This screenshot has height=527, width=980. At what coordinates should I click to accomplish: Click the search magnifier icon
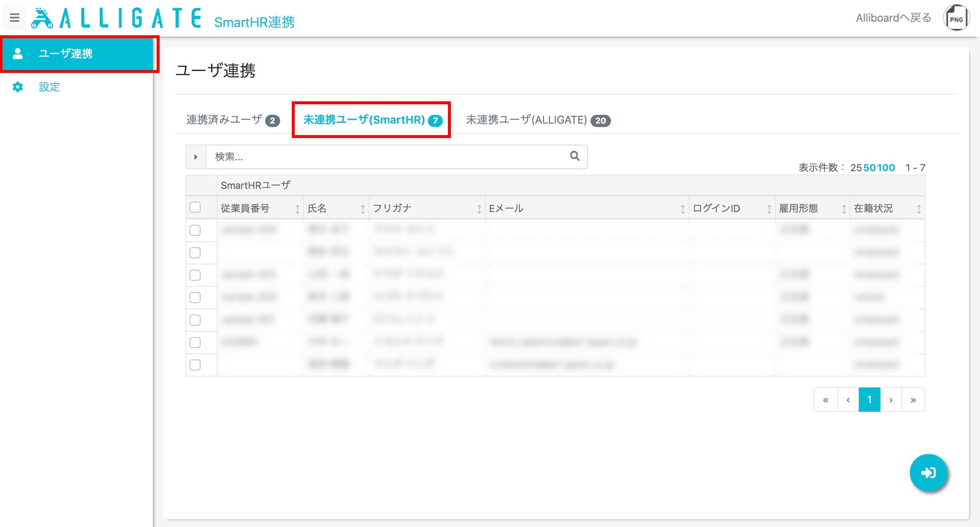pos(575,156)
